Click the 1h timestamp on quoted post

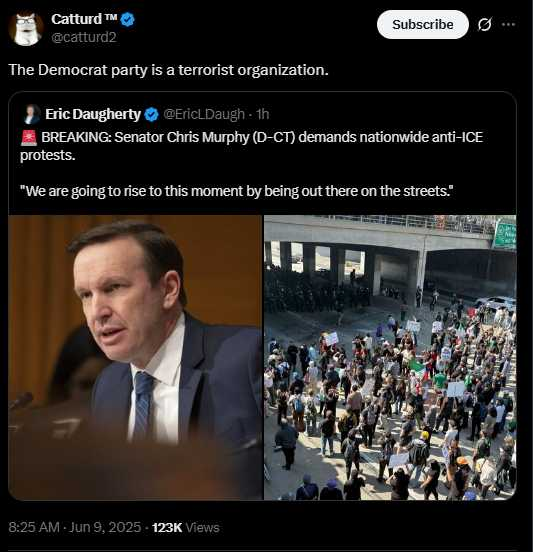[263, 114]
